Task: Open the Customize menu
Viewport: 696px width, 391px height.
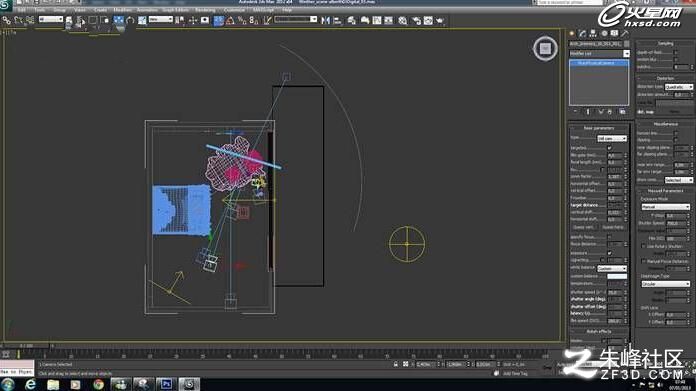Action: pyautogui.click(x=234, y=9)
